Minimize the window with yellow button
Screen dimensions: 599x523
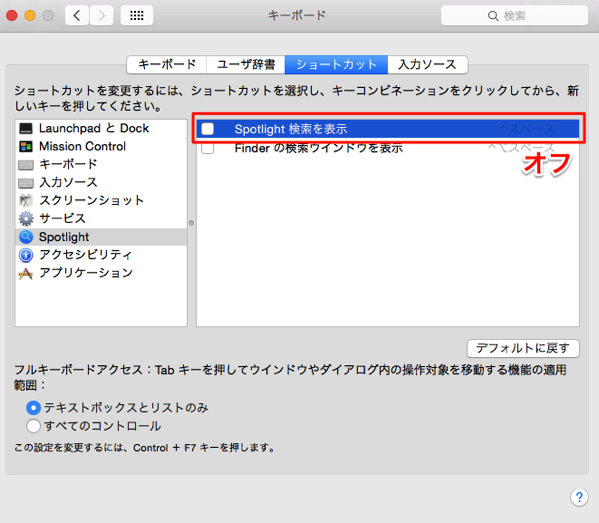[30, 16]
